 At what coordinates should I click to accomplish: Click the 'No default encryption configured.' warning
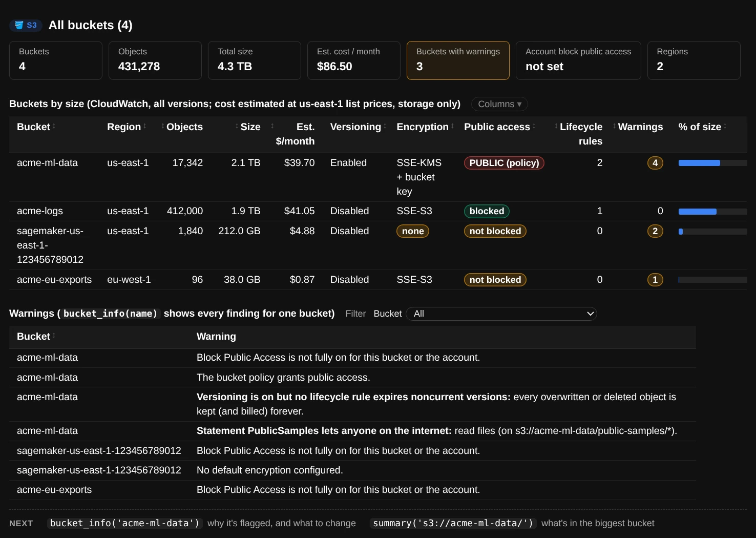click(270, 470)
